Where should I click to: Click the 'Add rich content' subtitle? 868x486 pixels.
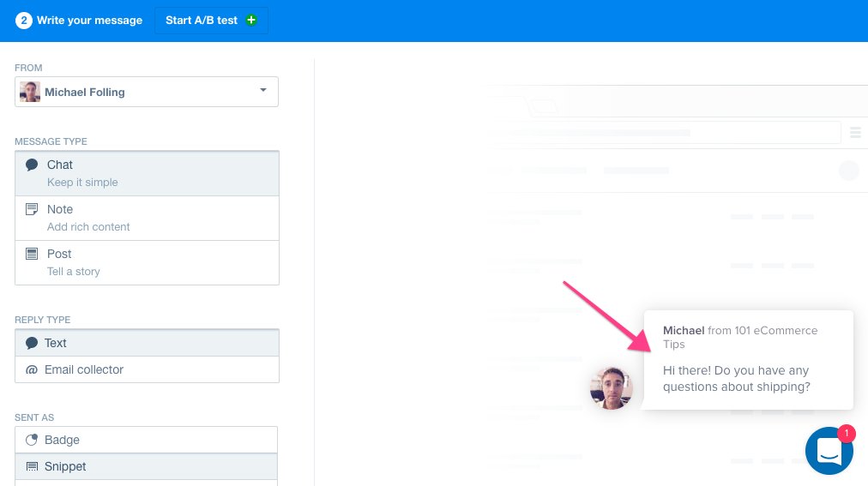pos(88,226)
